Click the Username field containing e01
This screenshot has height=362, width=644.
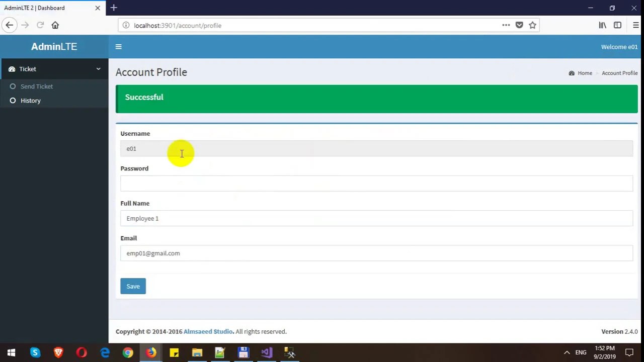[x=376, y=149]
